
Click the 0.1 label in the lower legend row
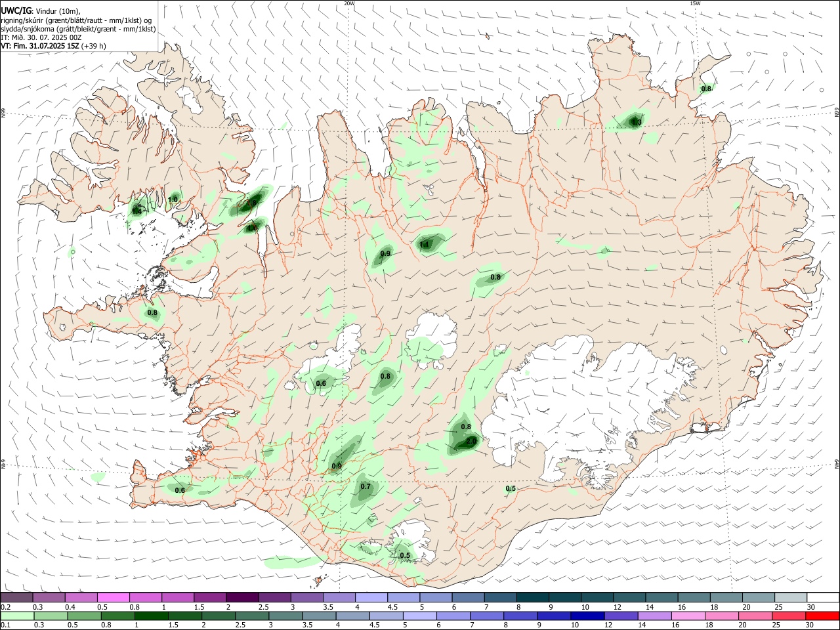click(x=6, y=625)
